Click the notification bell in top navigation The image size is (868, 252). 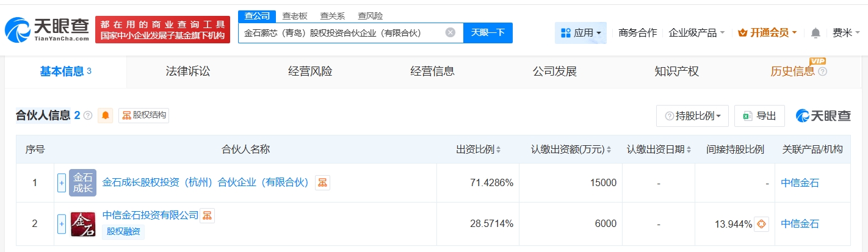[816, 33]
